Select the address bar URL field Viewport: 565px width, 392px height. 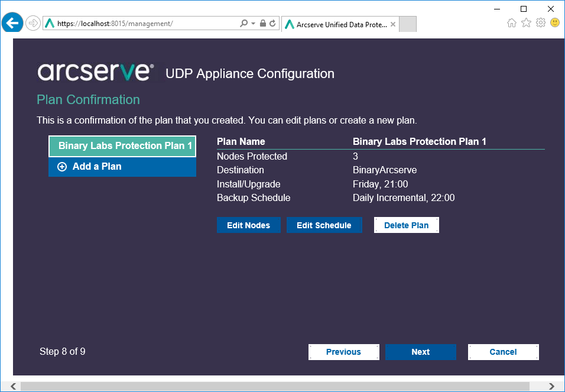(148, 24)
